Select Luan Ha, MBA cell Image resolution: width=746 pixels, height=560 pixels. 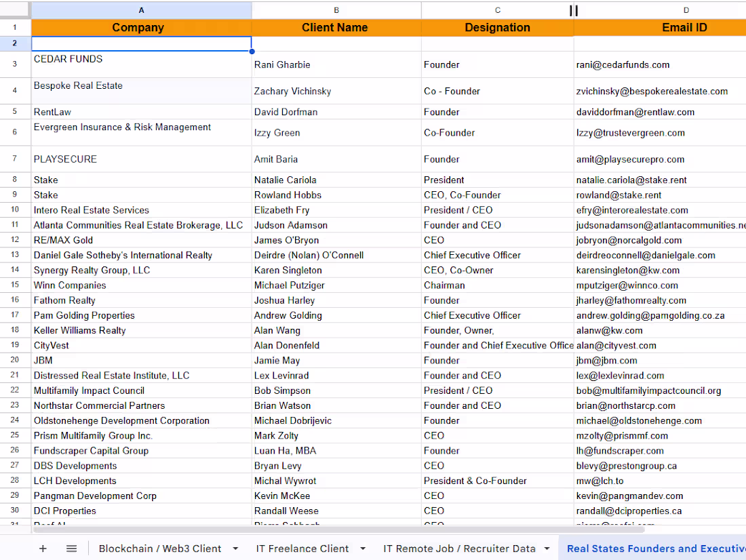[x=336, y=451]
